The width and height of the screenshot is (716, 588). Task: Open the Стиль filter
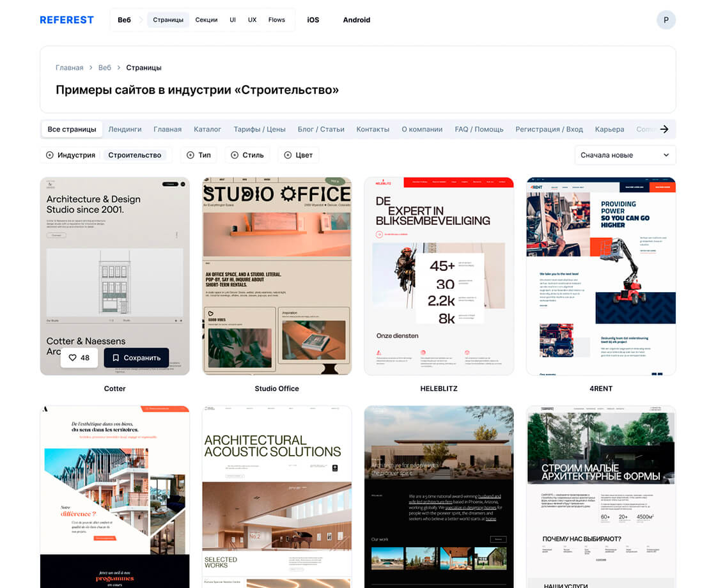tap(247, 155)
